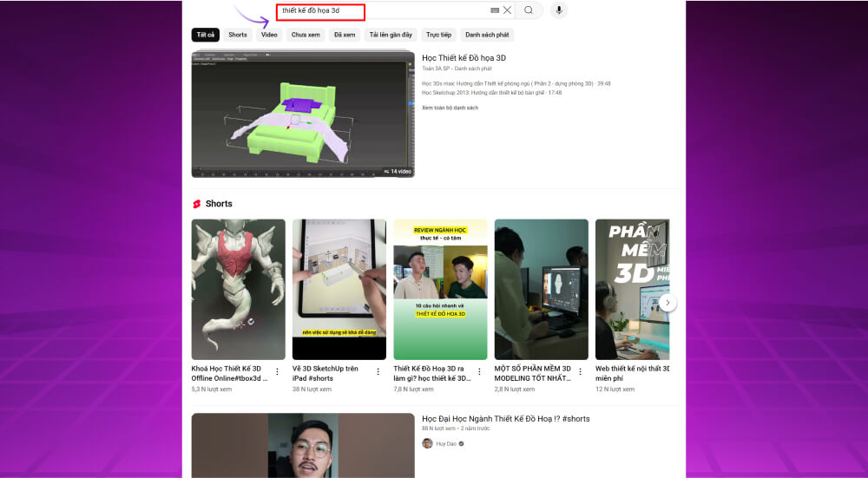Click '38 N lượt xem' view count
The width and height of the screenshot is (868, 478).
(x=312, y=390)
